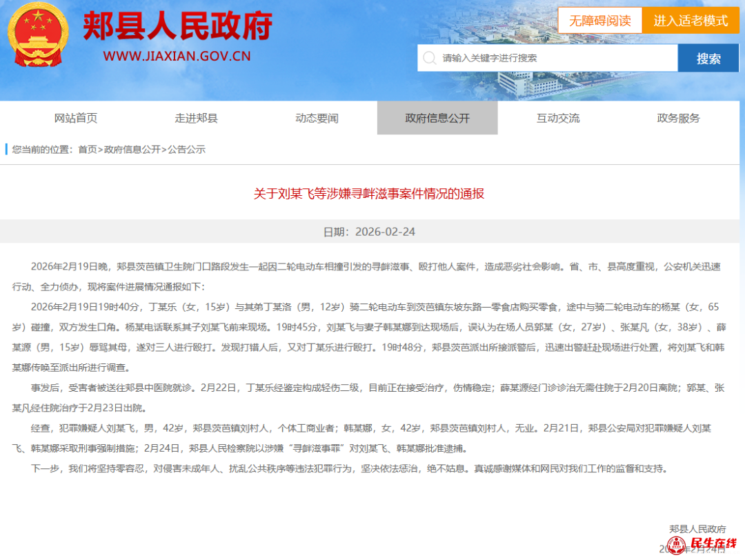This screenshot has height=560, width=745.
Task: Focus the keyword search input field
Action: pyautogui.click(x=552, y=58)
